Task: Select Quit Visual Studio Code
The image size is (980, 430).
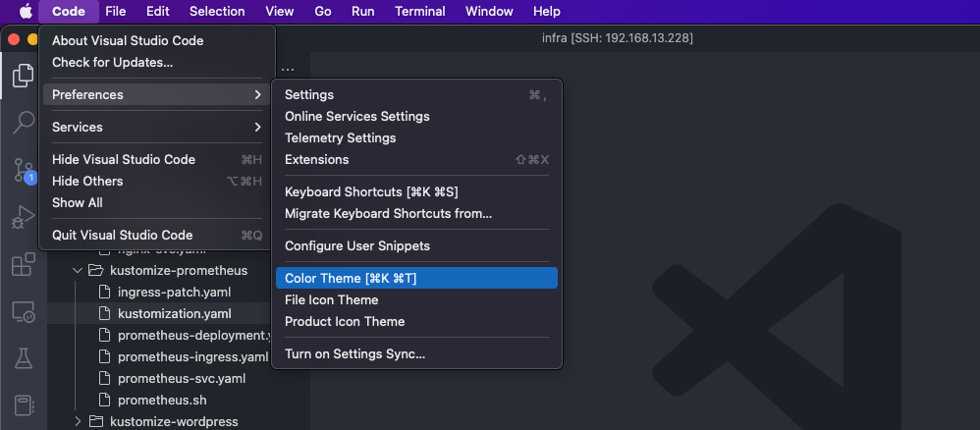Action: point(157,235)
